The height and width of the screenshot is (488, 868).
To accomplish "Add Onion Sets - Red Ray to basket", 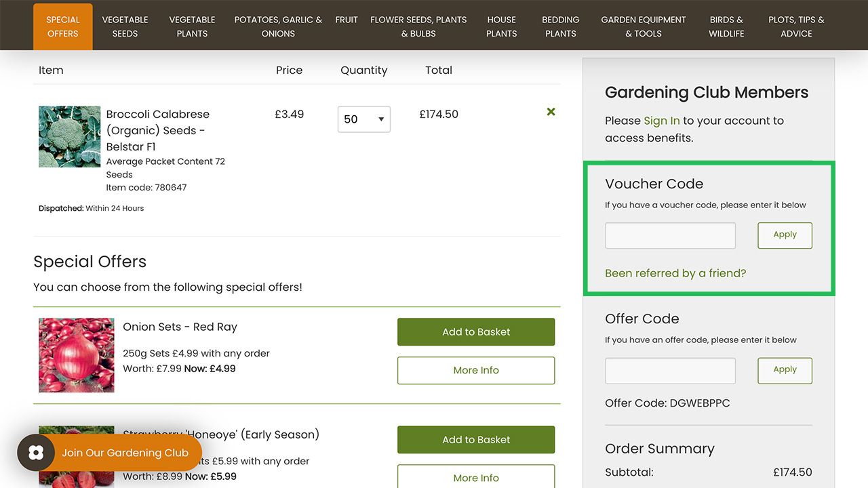I will point(476,332).
